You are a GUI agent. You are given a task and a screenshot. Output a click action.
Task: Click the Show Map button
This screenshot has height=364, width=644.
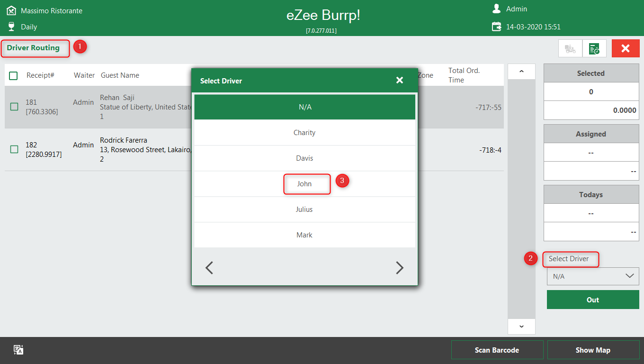[593, 350]
